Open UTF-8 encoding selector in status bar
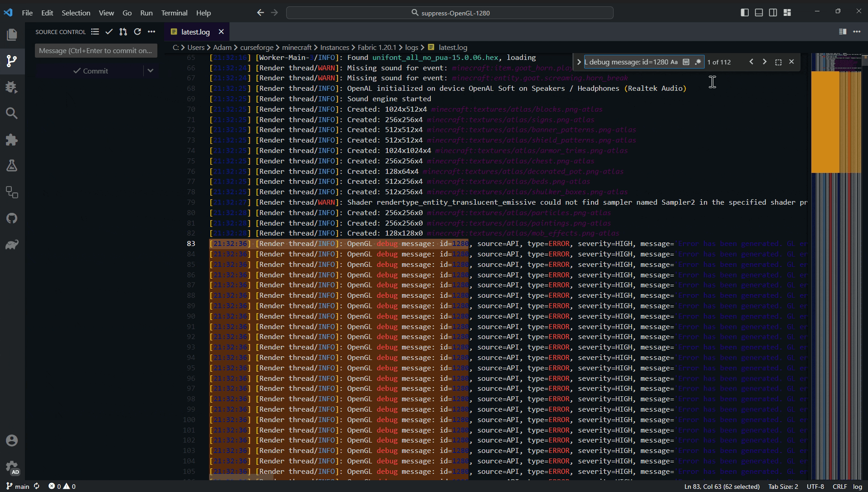The height and width of the screenshot is (492, 868). [815, 486]
